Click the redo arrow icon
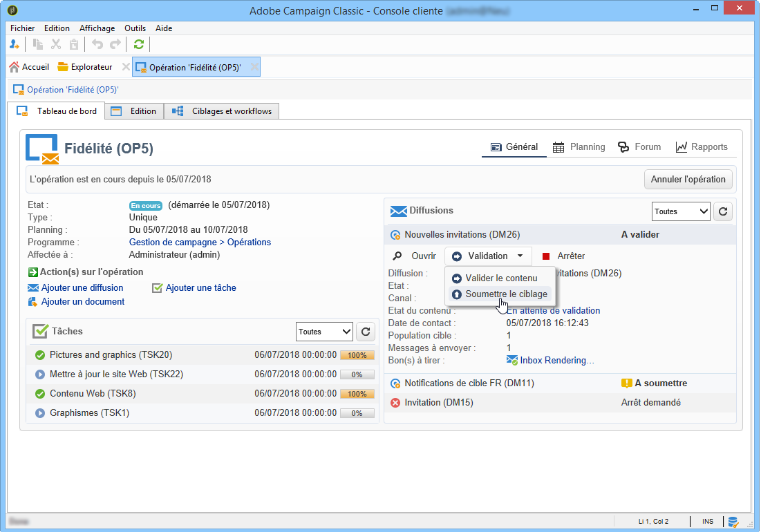Image resolution: width=761 pixels, height=532 pixels. coord(115,45)
